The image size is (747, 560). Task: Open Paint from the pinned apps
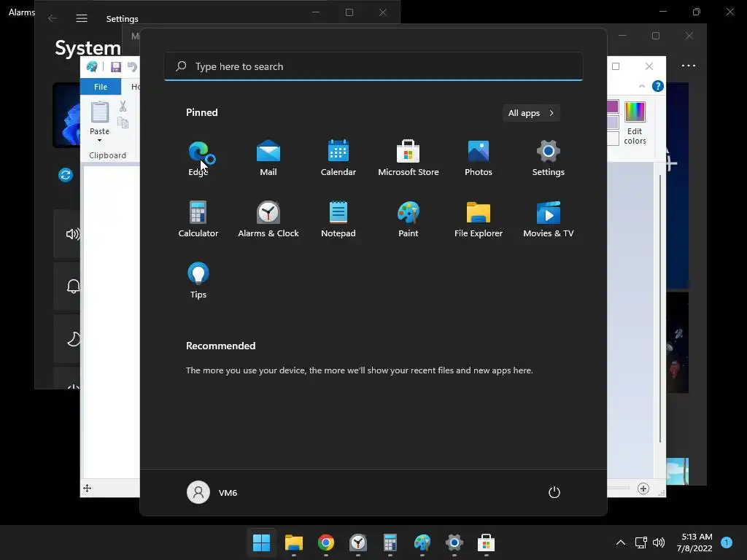pyautogui.click(x=409, y=219)
